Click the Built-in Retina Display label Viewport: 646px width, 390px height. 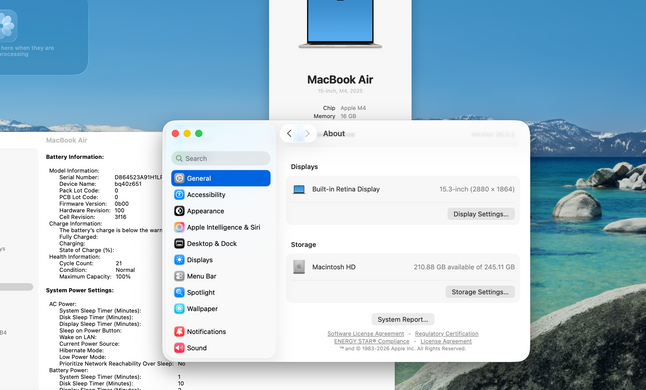tap(346, 189)
